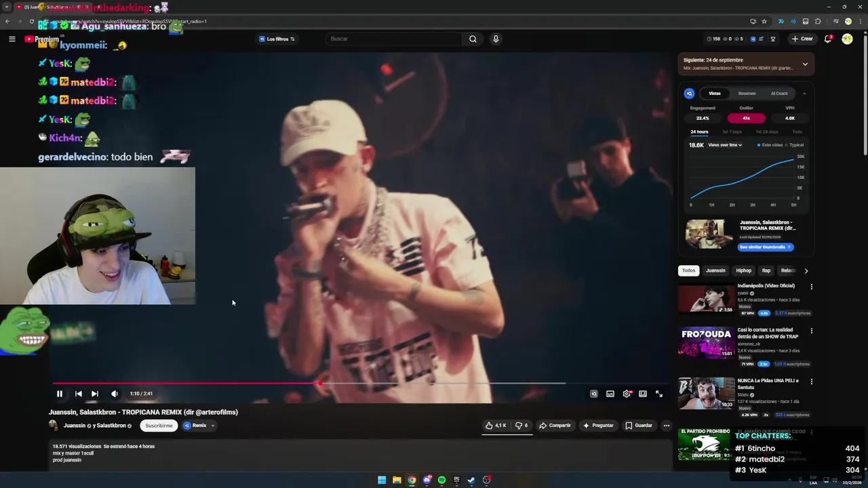Click the blue IQ icon in the header
868x488 pixels.
(753, 39)
